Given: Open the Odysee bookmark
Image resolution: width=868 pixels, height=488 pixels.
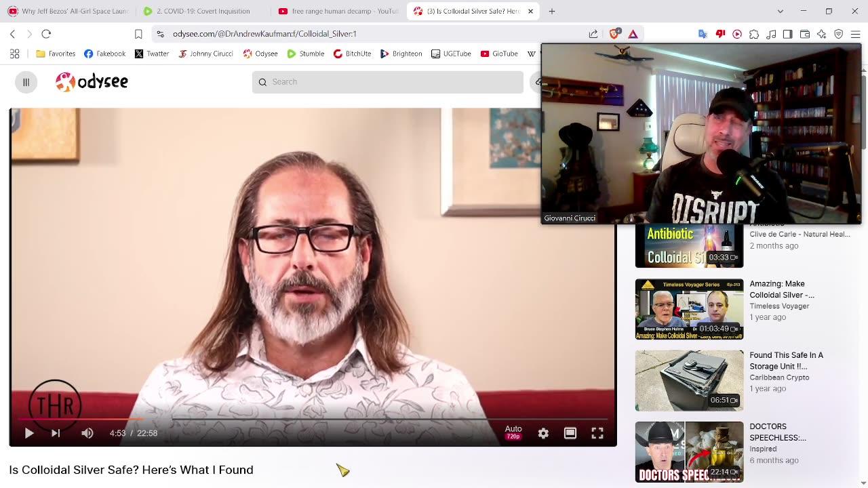Looking at the screenshot, I should (260, 54).
